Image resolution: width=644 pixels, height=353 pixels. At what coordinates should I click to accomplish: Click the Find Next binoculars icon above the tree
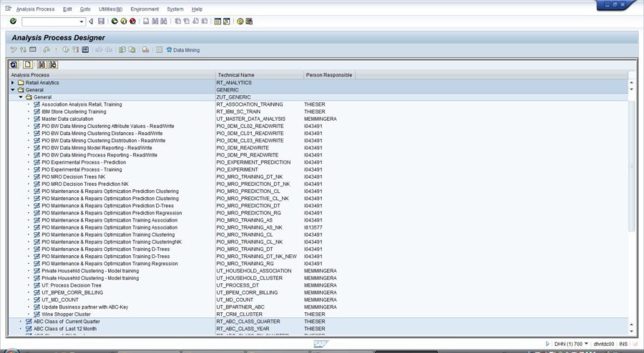click(x=53, y=64)
